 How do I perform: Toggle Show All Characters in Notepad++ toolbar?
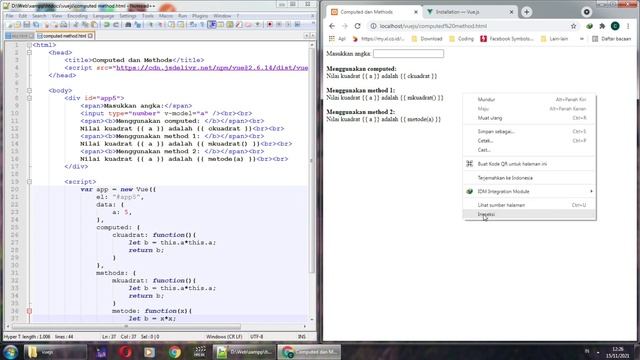(202, 25)
